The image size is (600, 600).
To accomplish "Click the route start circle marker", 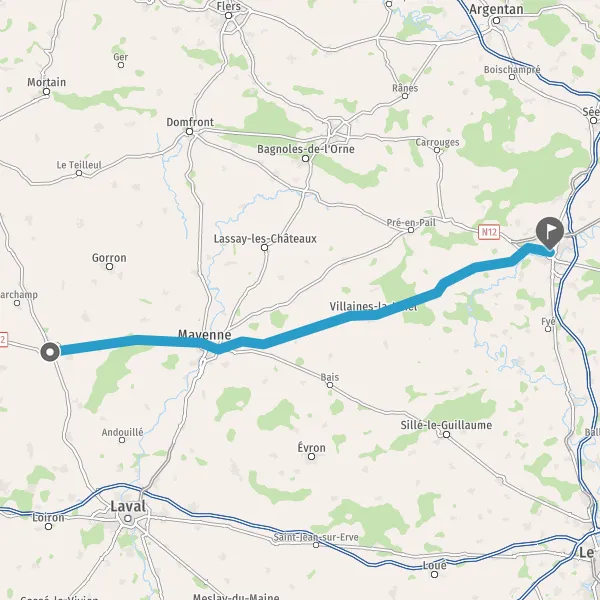I will [50, 351].
